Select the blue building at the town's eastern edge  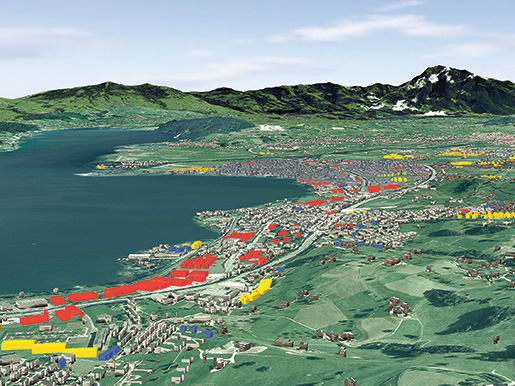(x=377, y=247)
